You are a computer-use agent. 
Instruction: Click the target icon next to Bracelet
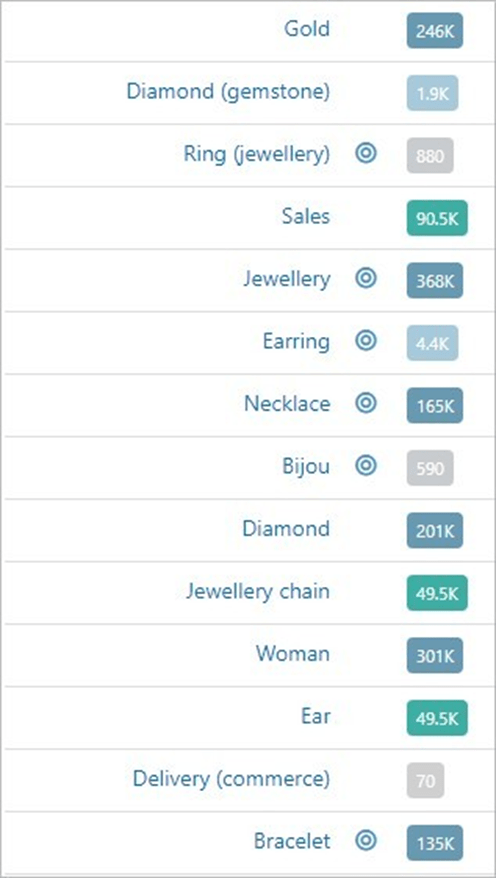[366, 840]
